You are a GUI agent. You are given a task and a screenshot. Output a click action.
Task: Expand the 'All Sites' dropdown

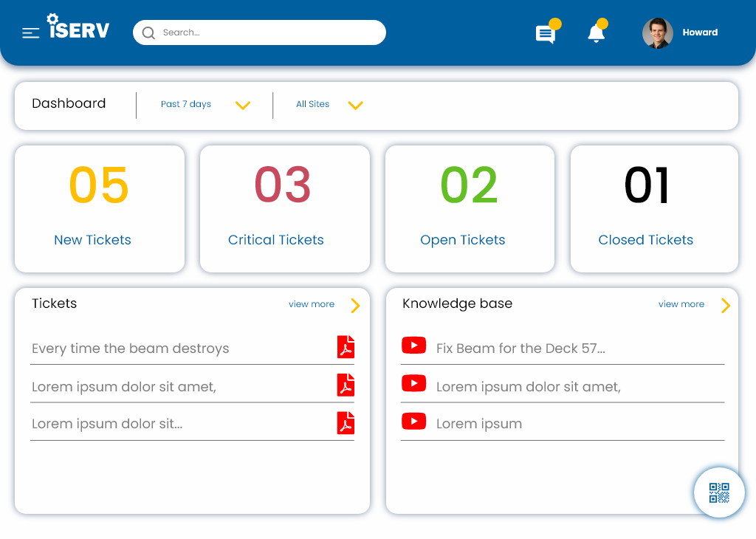click(355, 105)
